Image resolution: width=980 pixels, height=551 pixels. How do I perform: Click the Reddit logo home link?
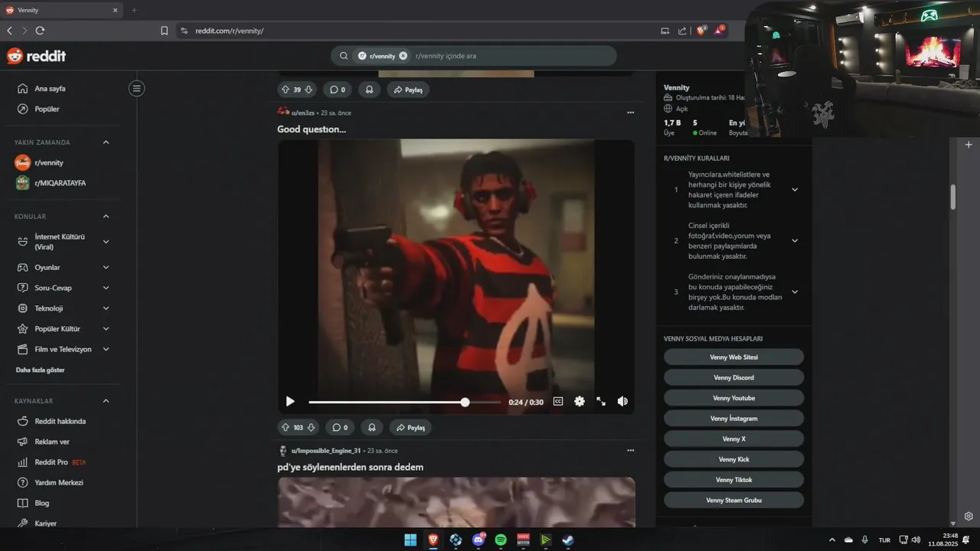36,56
